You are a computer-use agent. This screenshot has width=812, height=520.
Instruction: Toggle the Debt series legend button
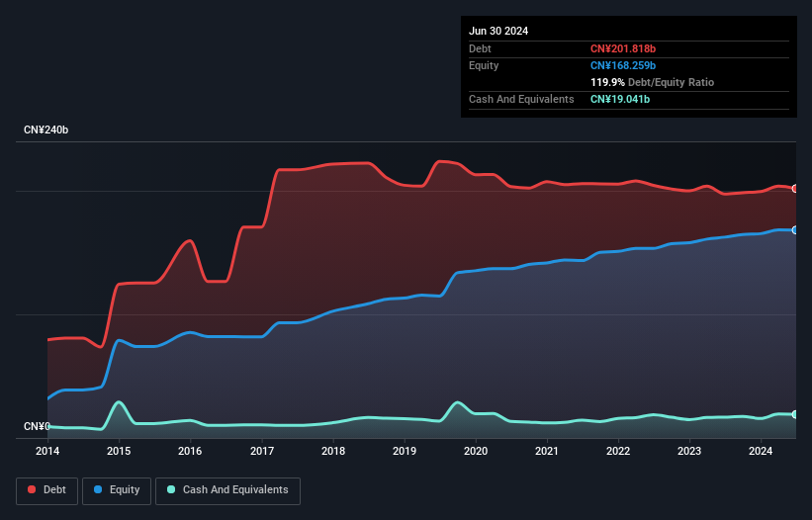47,490
